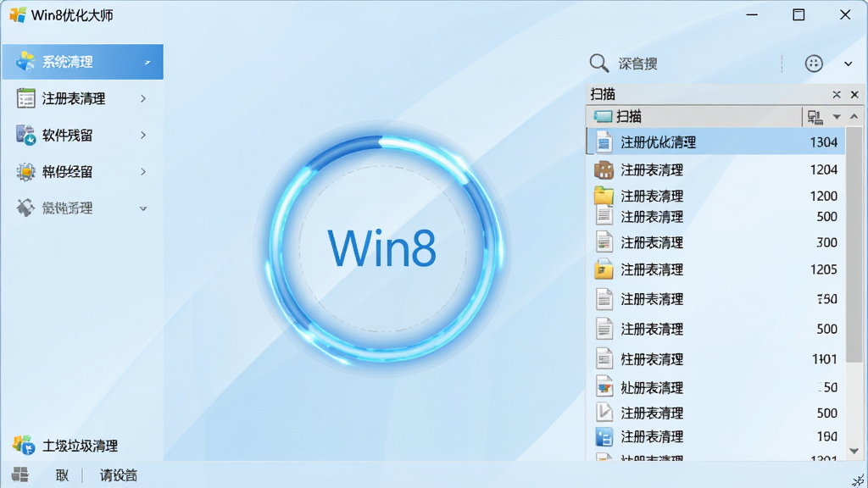
Task: Open the 软件残留 sidebar entry
Action: [67, 135]
